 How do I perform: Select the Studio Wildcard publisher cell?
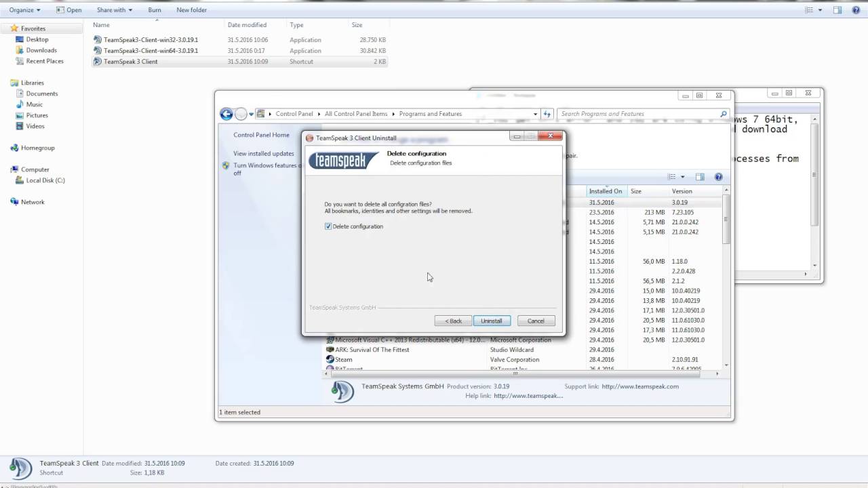click(511, 350)
